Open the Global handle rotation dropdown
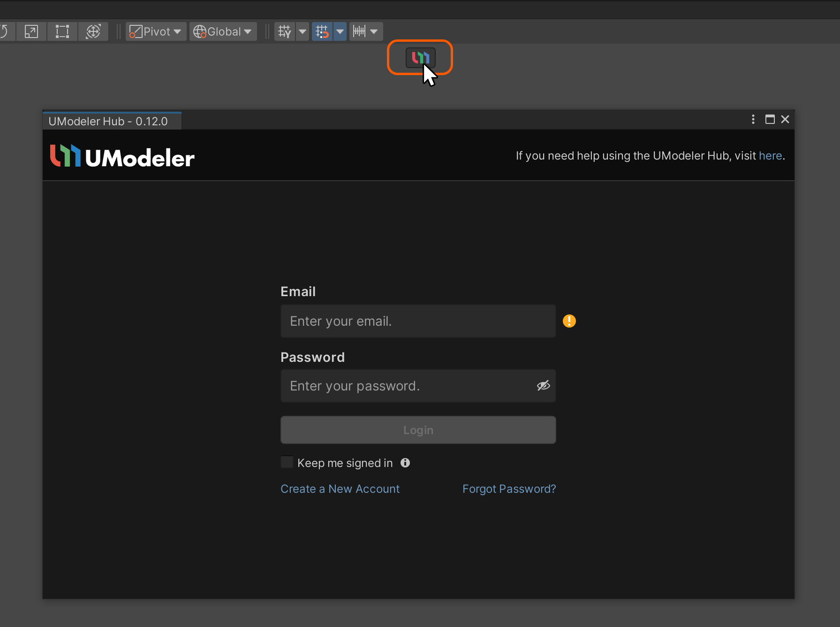This screenshot has height=627, width=840. pos(223,31)
